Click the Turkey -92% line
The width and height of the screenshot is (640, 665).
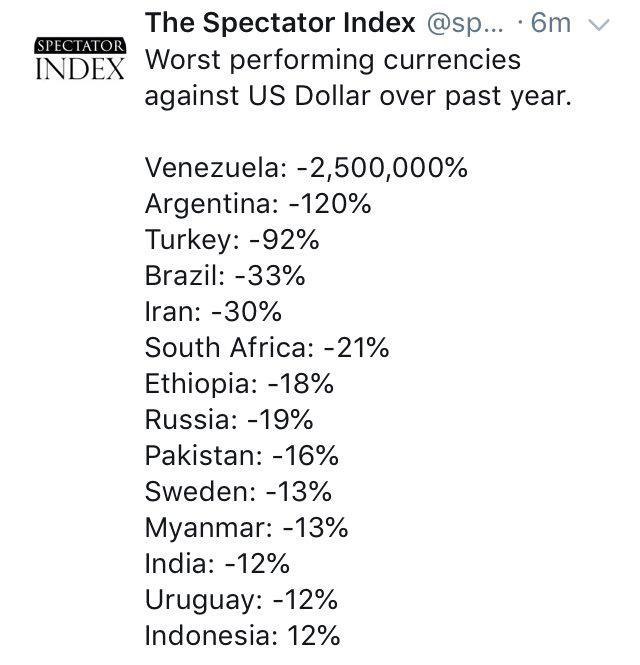tap(233, 240)
